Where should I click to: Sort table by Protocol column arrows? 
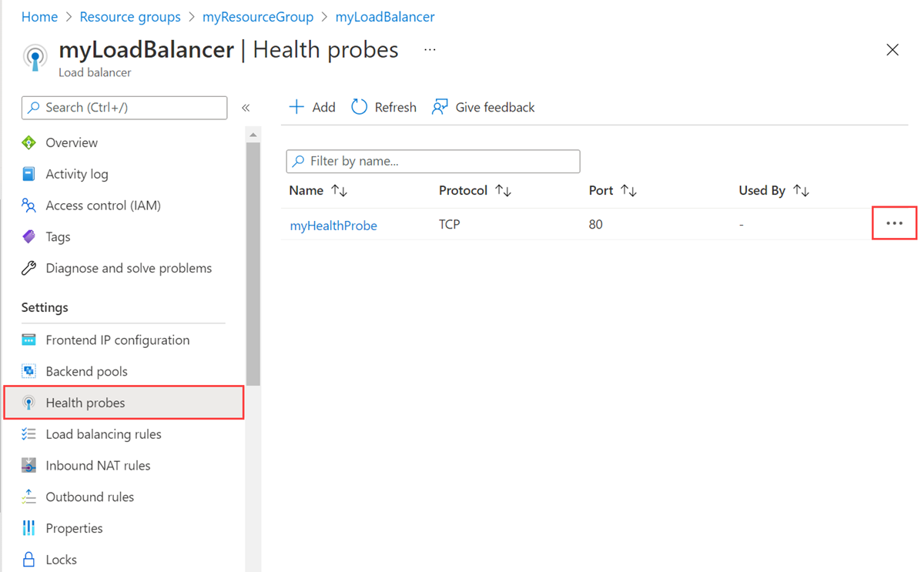[x=504, y=191]
